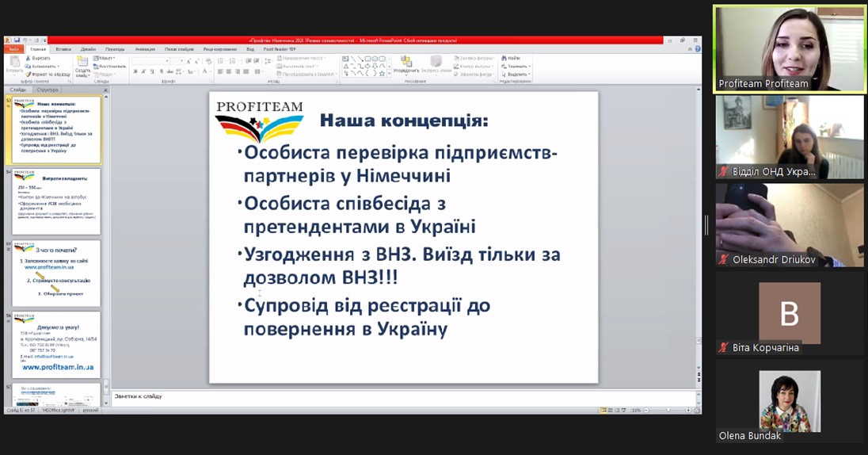Open Контур фигуры (Shape Outline) dropdown
868x455 pixels.
click(x=474, y=66)
